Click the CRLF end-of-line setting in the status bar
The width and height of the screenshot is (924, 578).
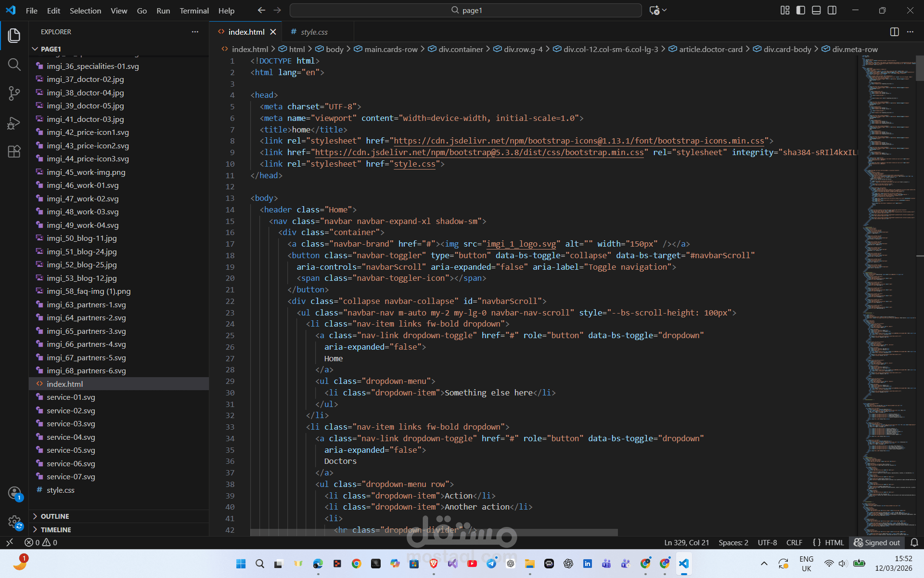coord(794,542)
